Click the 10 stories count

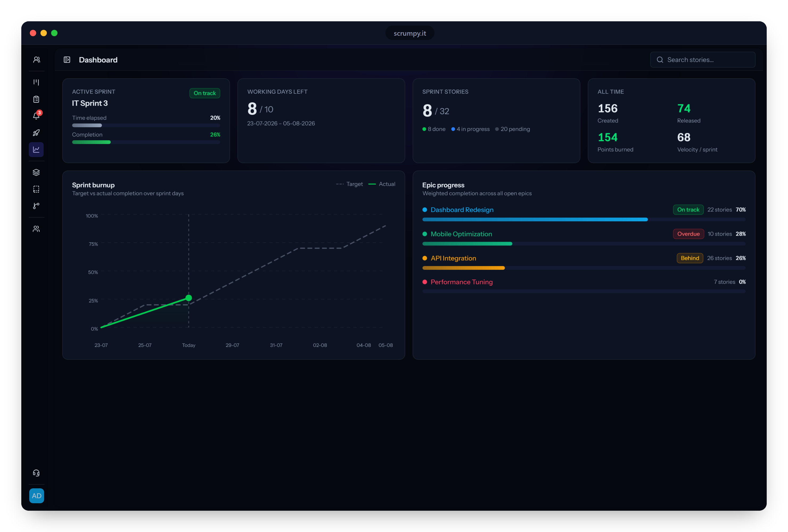pos(720,234)
